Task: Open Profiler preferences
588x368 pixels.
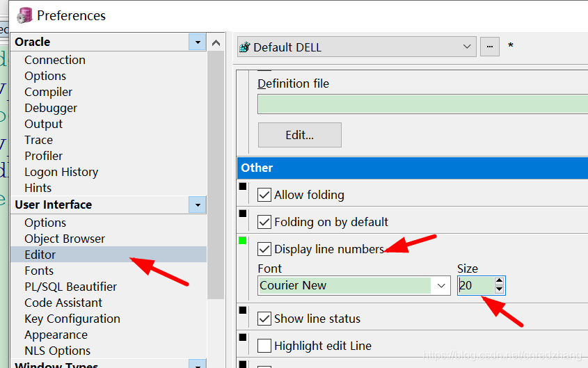Action: point(44,156)
